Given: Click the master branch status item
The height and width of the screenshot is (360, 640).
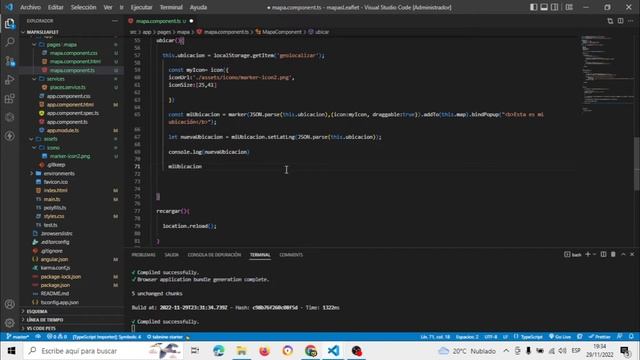Looking at the screenshot, I should coord(18,337).
